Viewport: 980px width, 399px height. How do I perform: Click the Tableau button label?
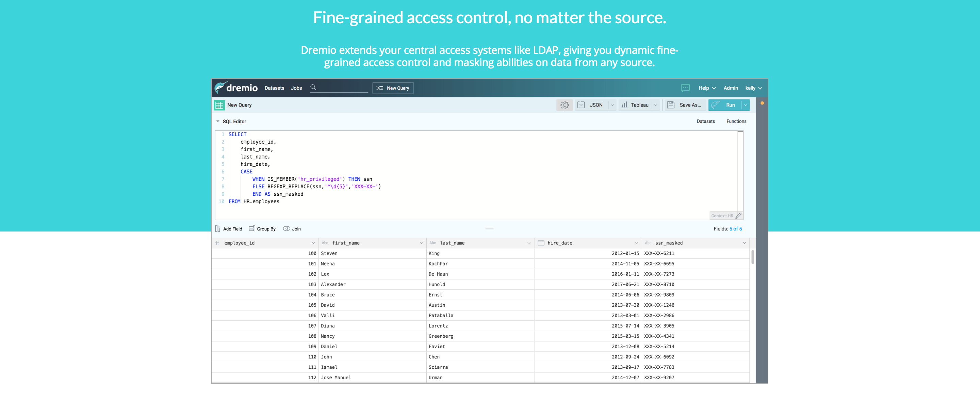tap(639, 105)
